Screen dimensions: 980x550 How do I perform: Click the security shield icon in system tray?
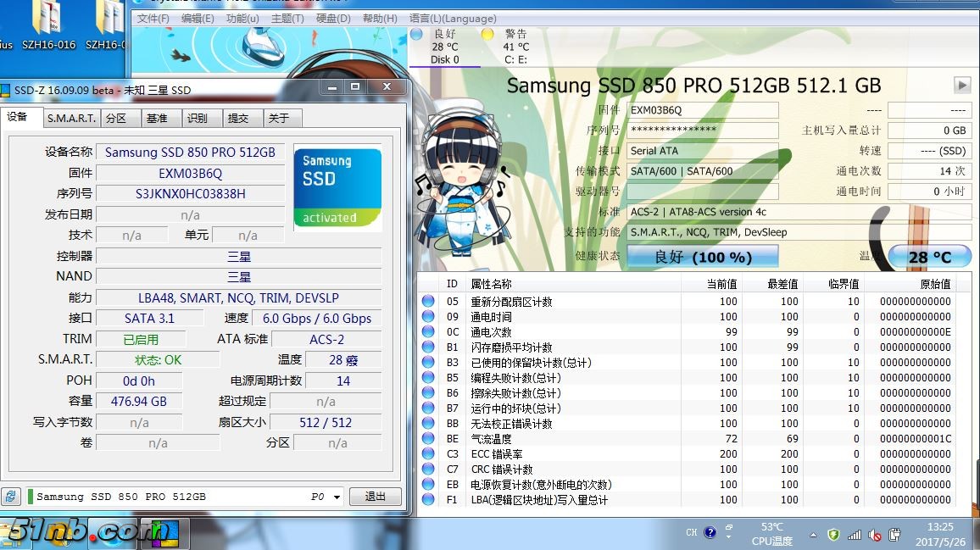click(833, 535)
